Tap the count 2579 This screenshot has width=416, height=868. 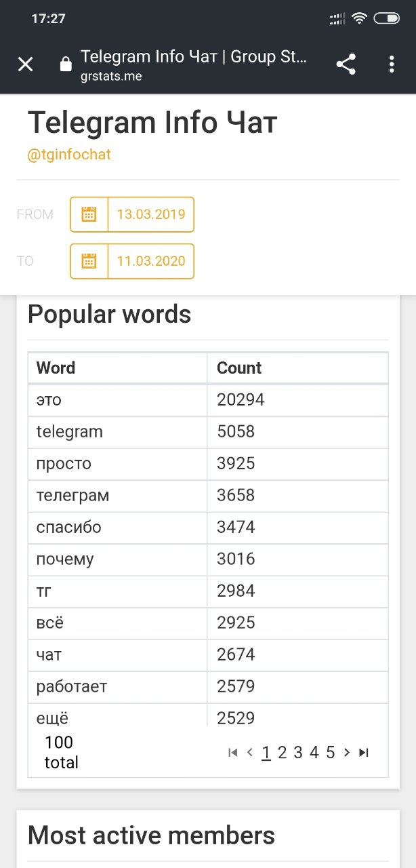236,686
